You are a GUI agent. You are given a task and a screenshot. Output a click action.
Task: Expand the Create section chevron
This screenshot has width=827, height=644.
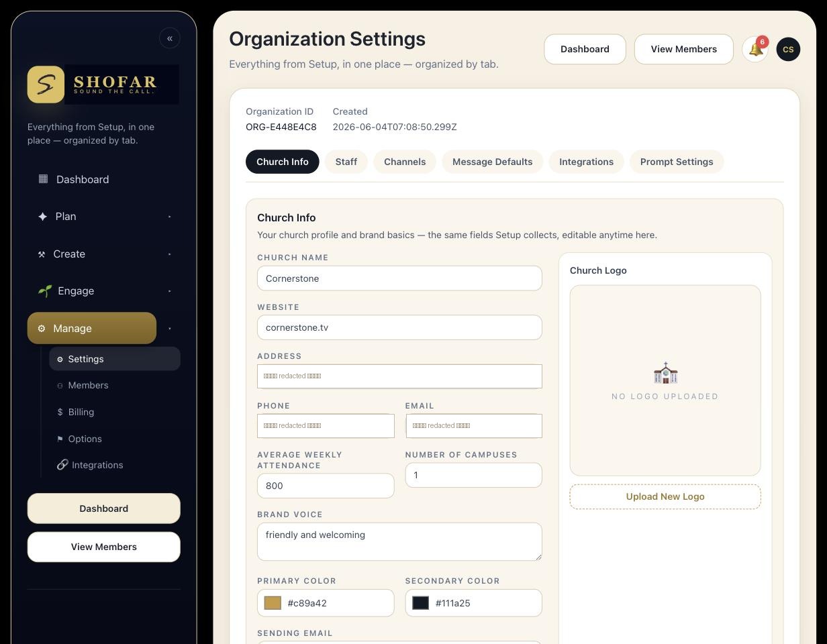(x=169, y=254)
